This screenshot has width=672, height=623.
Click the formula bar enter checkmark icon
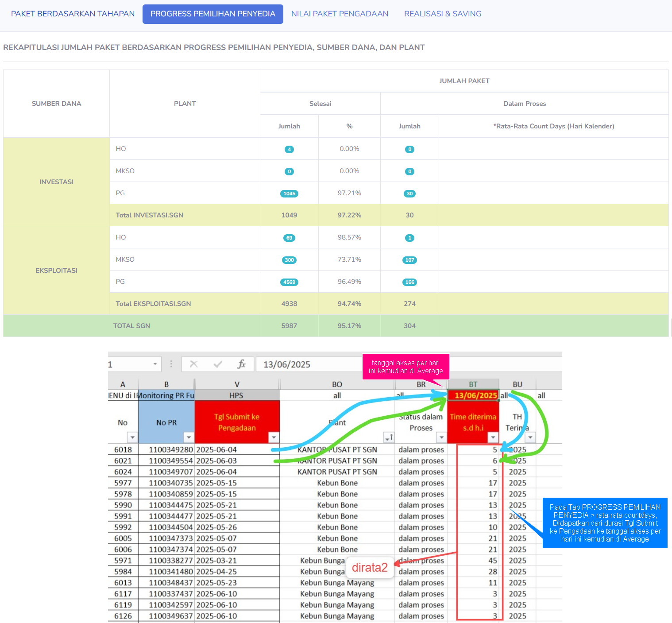217,364
